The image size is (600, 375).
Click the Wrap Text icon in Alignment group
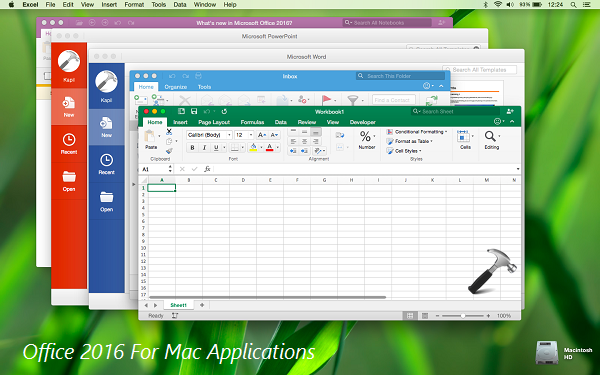click(x=340, y=135)
